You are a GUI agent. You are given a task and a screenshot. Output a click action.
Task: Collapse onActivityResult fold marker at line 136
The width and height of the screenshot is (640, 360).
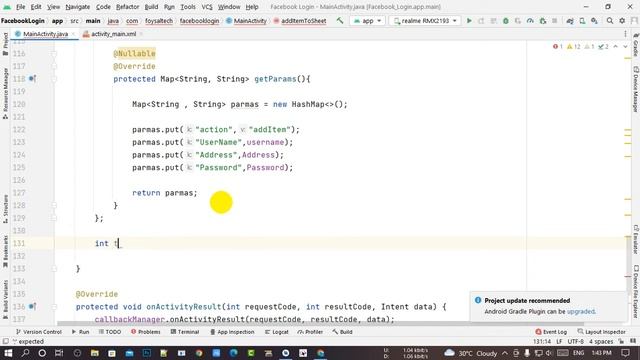(53, 307)
